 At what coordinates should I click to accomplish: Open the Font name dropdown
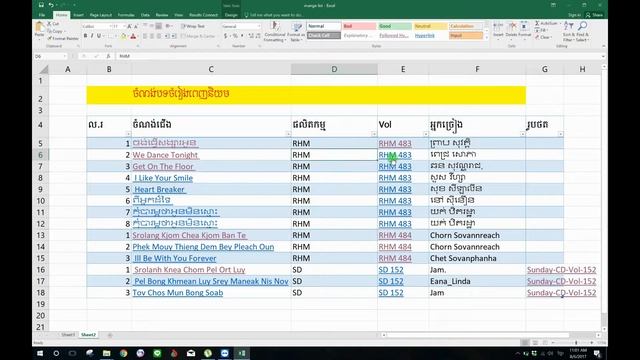point(110,26)
